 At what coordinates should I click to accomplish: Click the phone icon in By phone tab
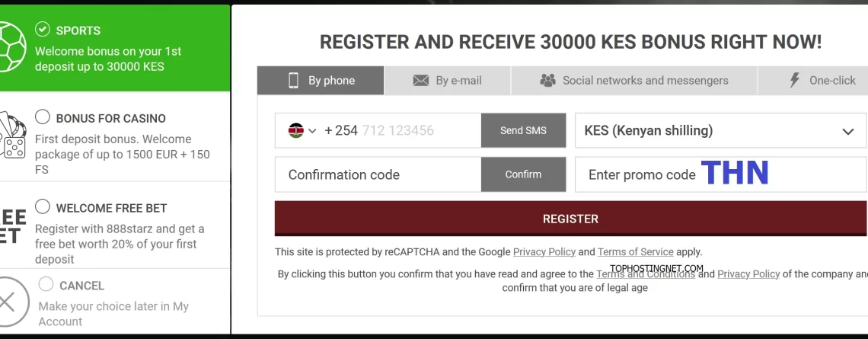tap(293, 80)
